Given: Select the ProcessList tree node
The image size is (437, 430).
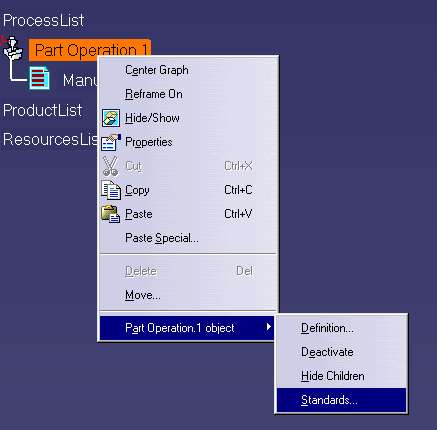Looking at the screenshot, I should (x=43, y=21).
